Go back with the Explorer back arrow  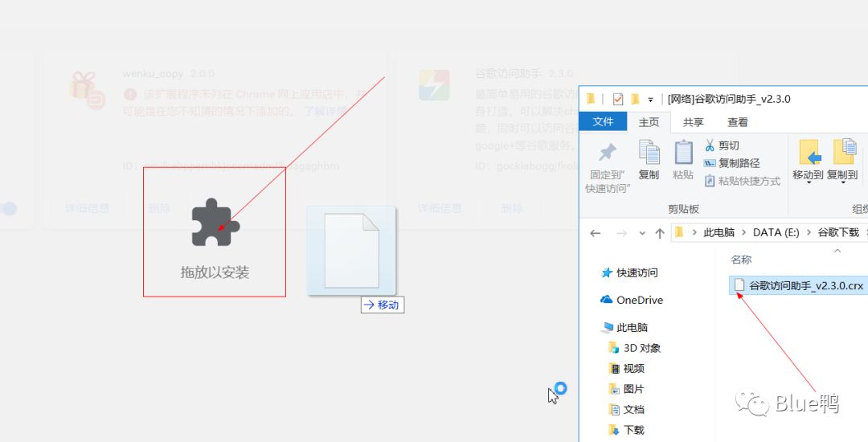[596, 233]
